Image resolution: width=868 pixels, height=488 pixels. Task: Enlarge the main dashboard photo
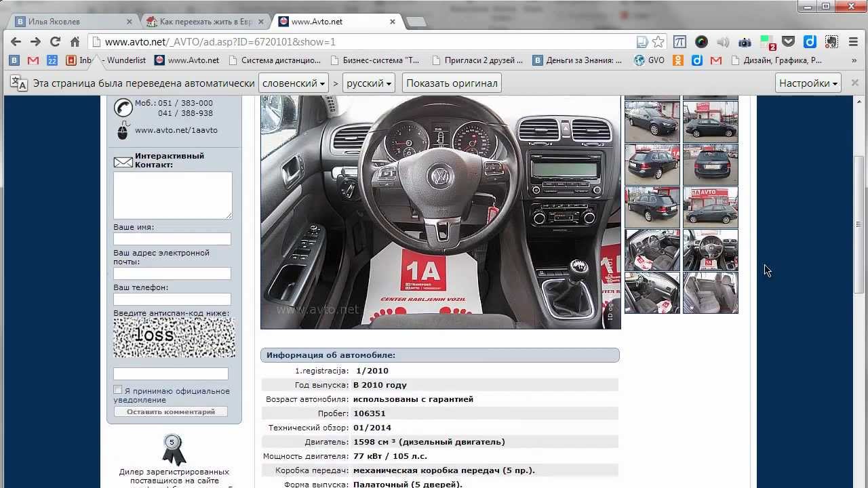tap(441, 212)
